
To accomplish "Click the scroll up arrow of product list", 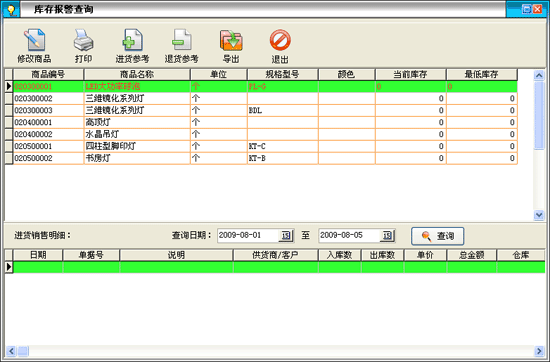I will (539, 75).
